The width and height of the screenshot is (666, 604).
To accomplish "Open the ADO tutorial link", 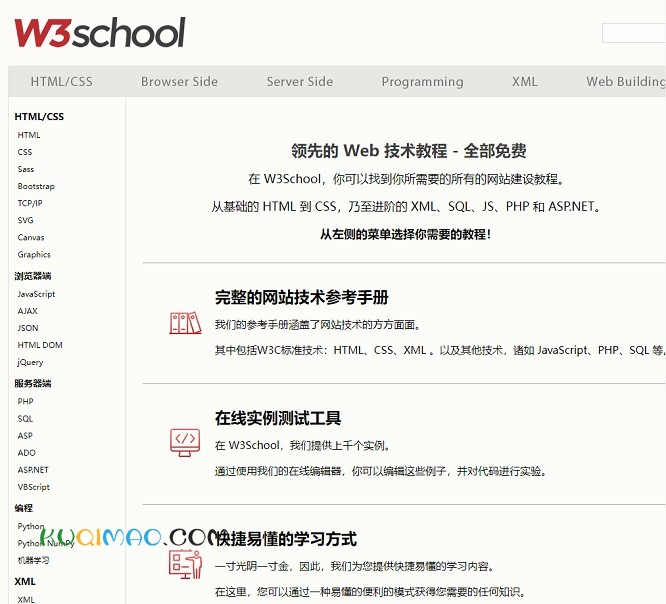I will pyautogui.click(x=26, y=453).
